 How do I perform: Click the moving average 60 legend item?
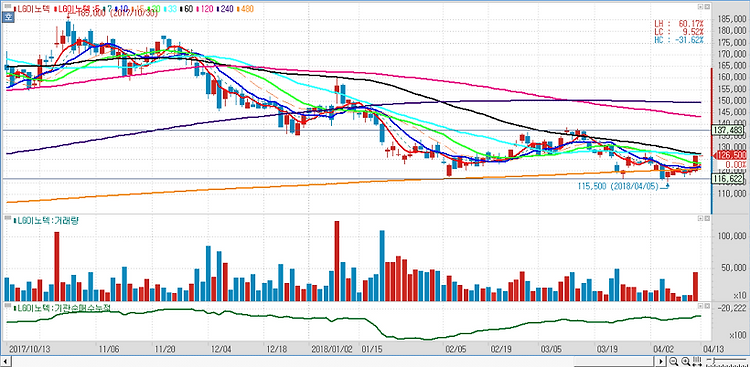click(188, 9)
